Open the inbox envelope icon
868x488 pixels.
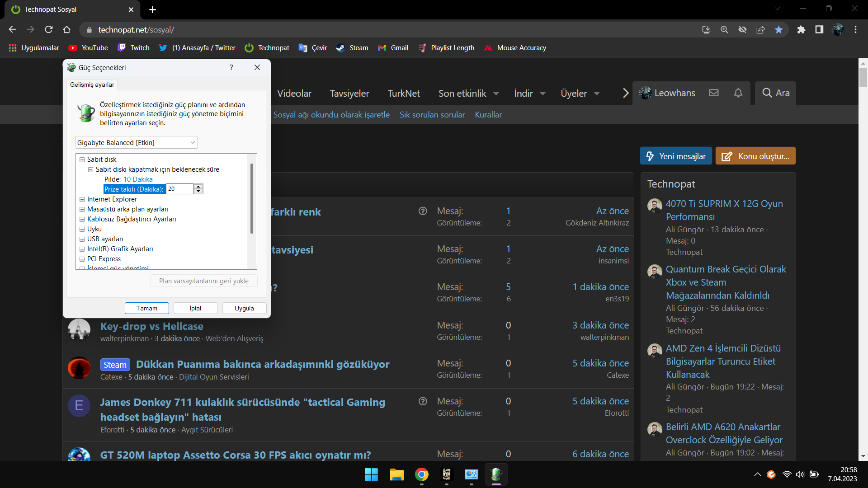pyautogui.click(x=714, y=93)
